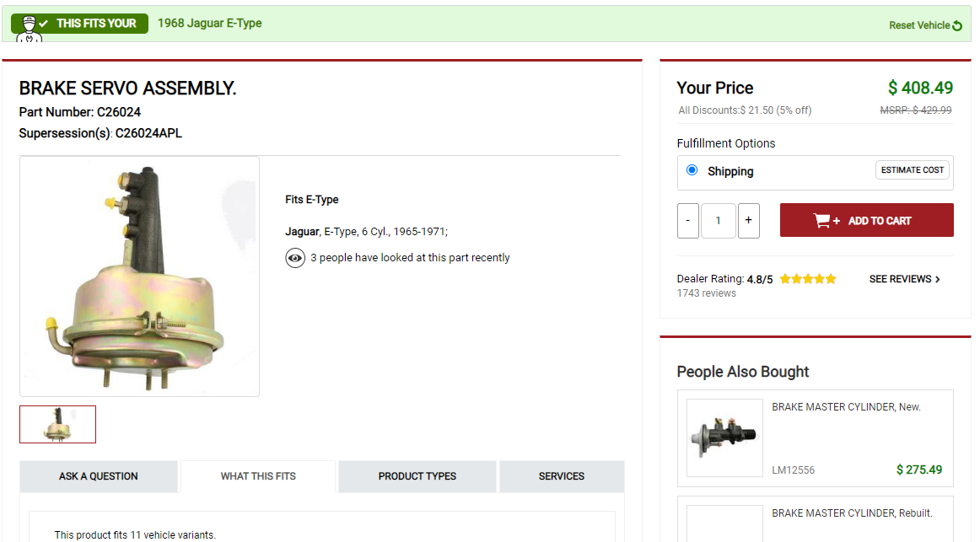Viewport: 980px width, 542px height.
Task: Click the mechanic fitment icon in green banner
Action: pyautogui.click(x=29, y=28)
